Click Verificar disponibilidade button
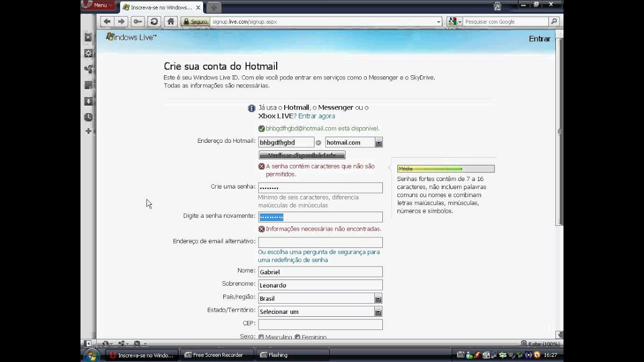The image size is (644, 362). [302, 155]
